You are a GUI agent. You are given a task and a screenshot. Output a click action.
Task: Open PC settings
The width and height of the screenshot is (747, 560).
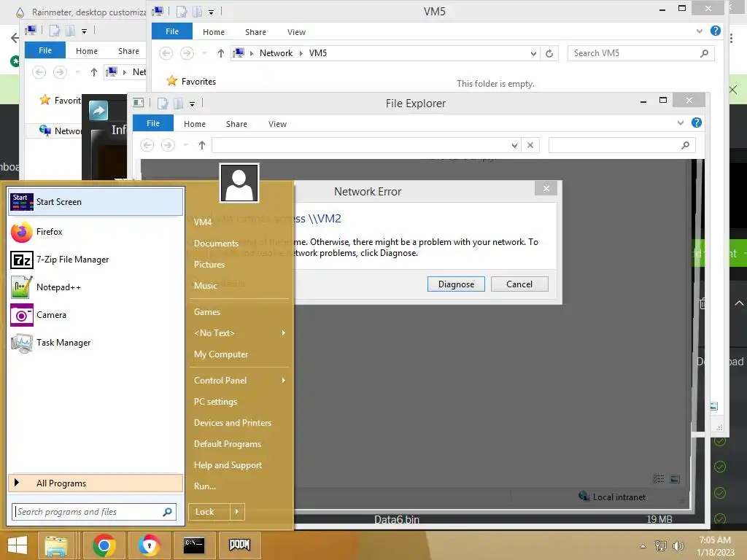[x=239, y=402]
